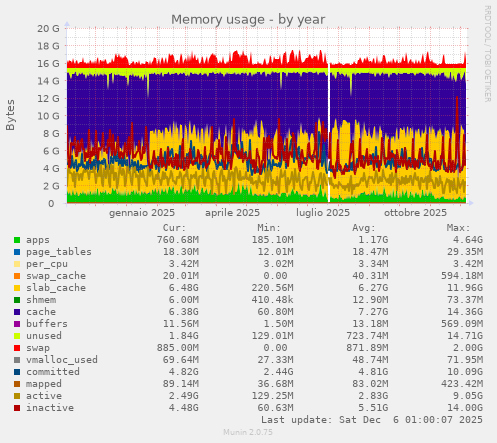Screen dimensions: 497x443
Task: Click the "unused" legend label
Action: coord(44,336)
